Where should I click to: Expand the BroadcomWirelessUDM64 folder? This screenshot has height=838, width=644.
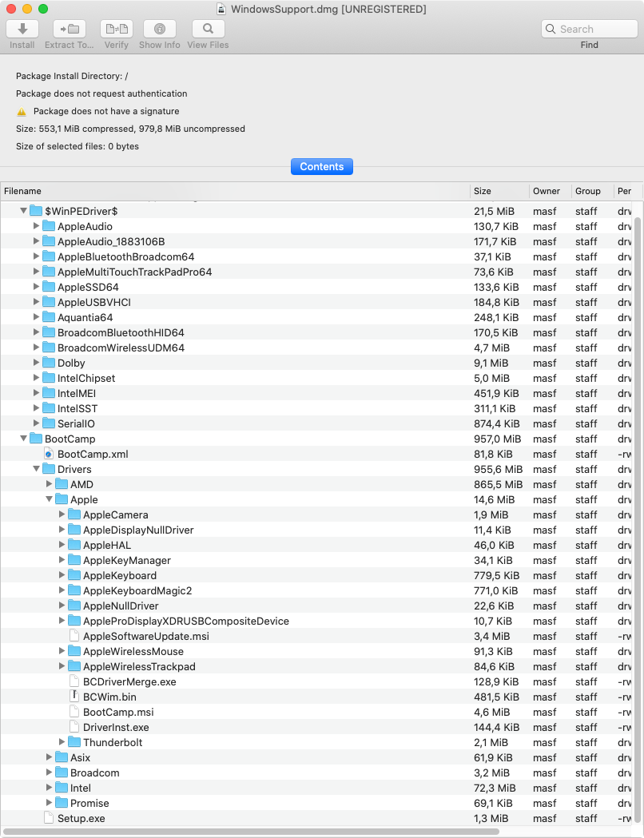(x=36, y=348)
